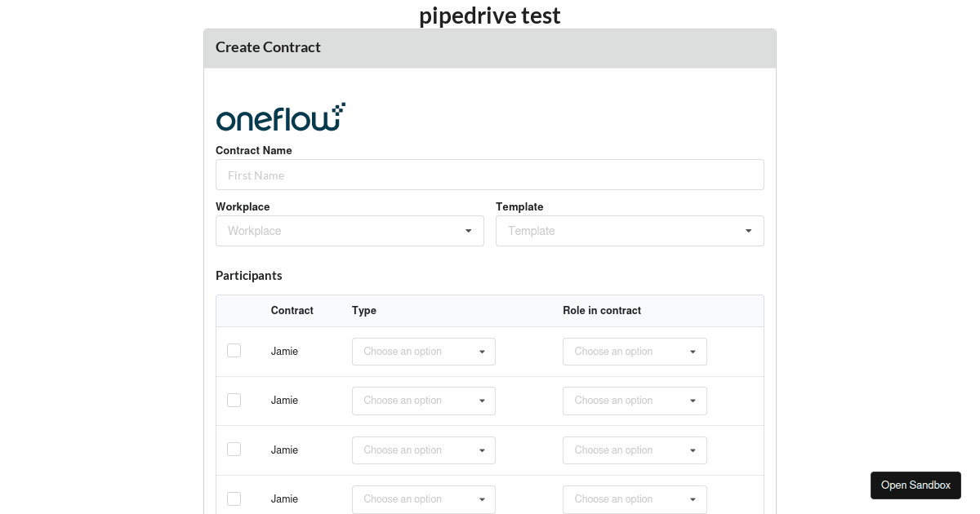This screenshot has height=514, width=980.
Task: Click the caret in the second row Type selector
Action: point(481,401)
